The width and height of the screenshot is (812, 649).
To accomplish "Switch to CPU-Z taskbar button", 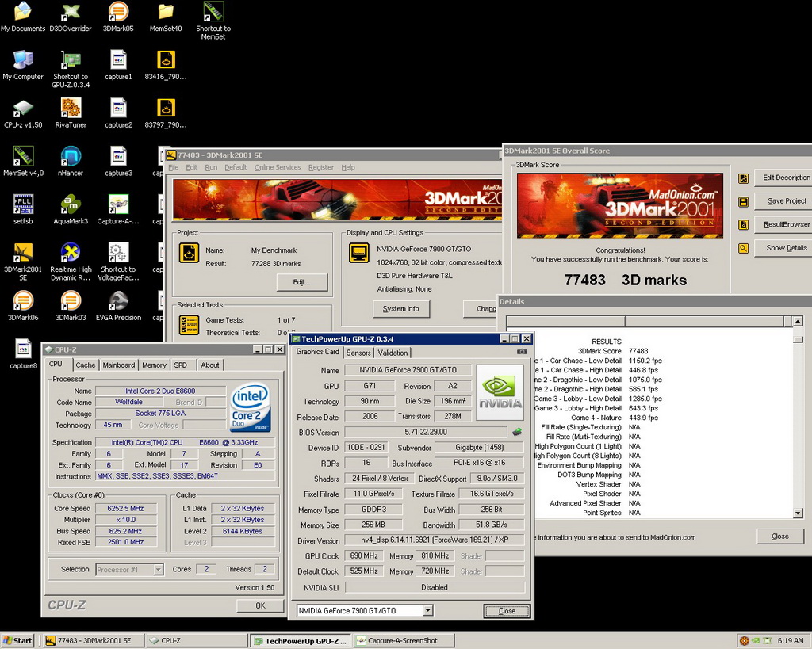I will click(196, 641).
